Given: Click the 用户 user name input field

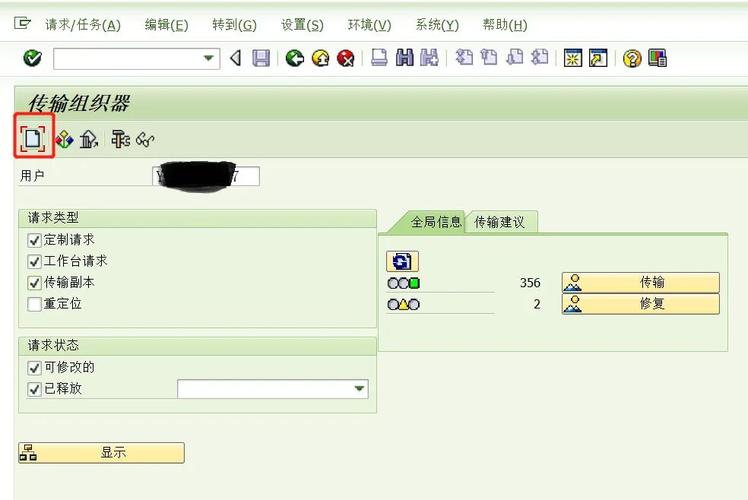Looking at the screenshot, I should pyautogui.click(x=206, y=176).
